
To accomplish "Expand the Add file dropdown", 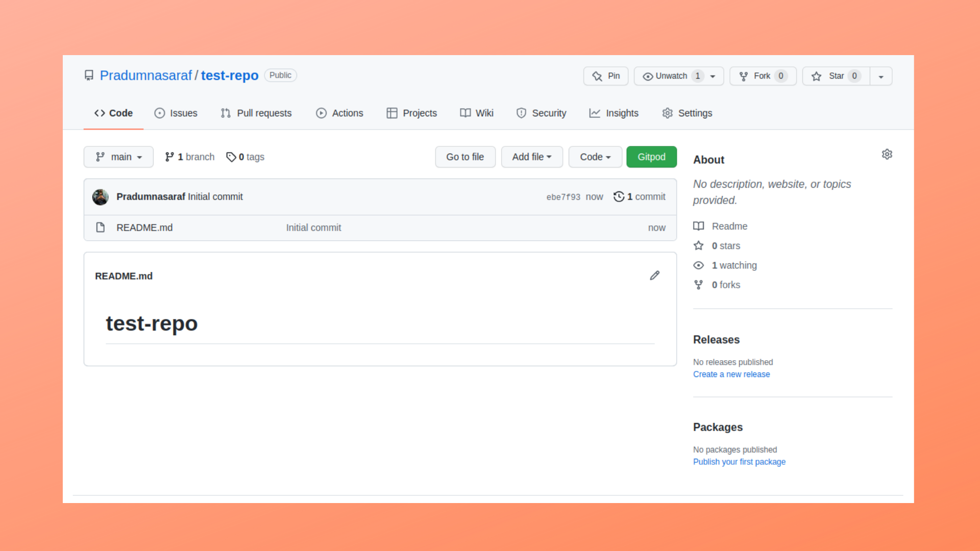I will pyautogui.click(x=532, y=157).
